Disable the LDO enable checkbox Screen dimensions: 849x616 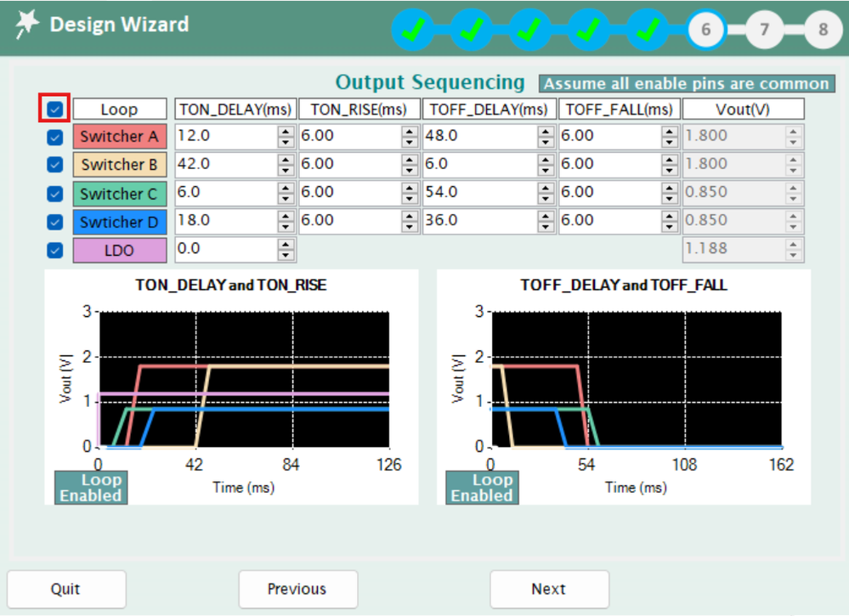[54, 250]
